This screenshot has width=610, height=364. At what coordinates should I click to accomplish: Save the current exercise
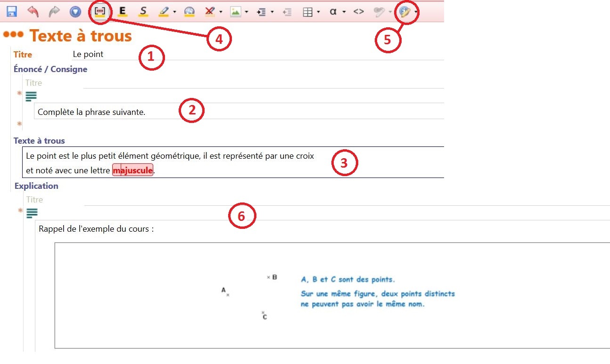coord(11,11)
